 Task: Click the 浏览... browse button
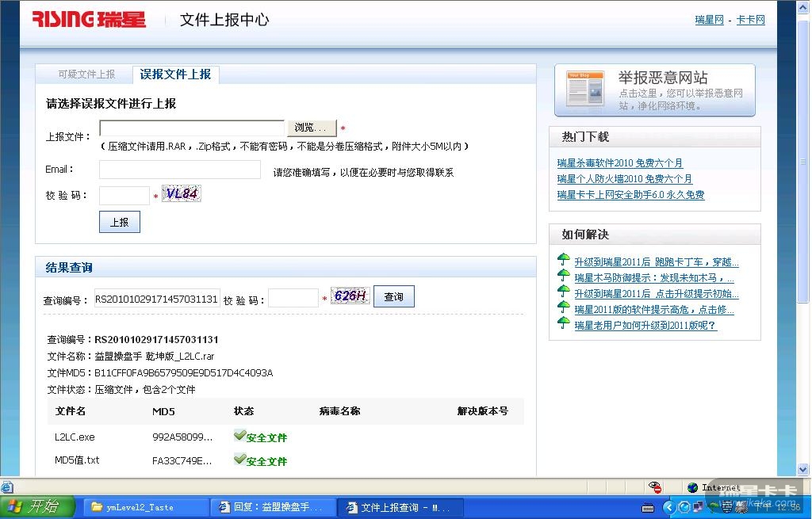point(310,128)
